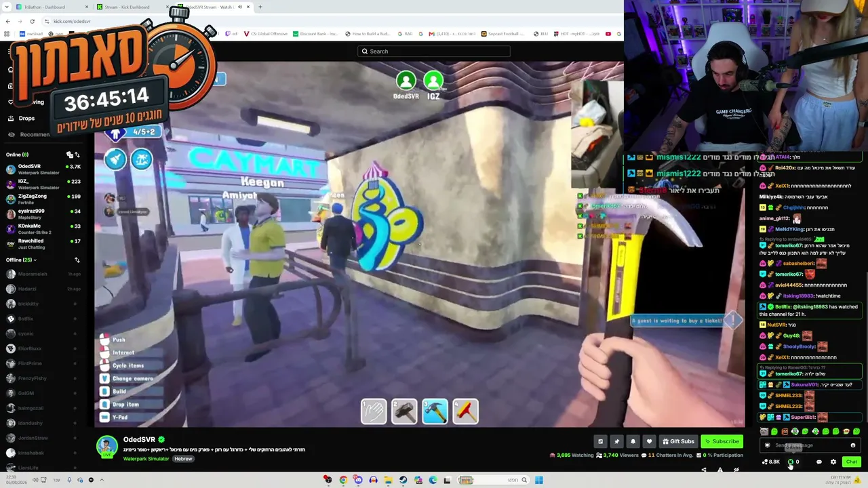Open the HOT -myHOT bookmark
Viewport: 868px width, 488px height.
[576, 34]
